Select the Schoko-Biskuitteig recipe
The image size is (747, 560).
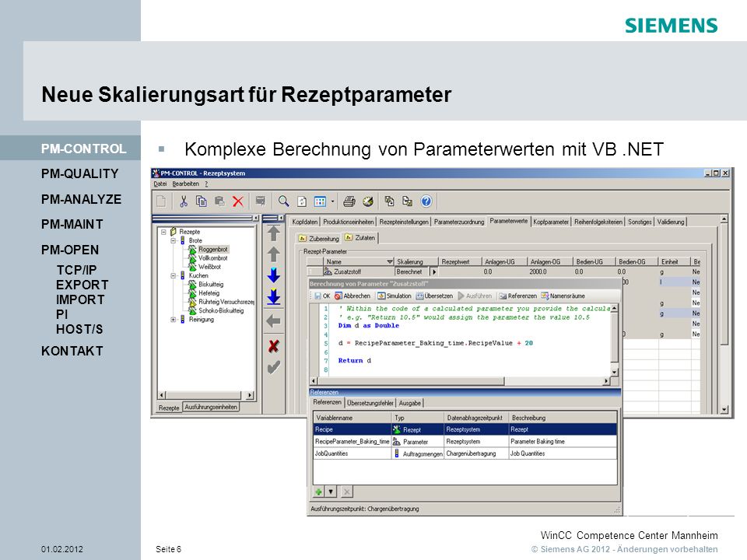coord(221,310)
